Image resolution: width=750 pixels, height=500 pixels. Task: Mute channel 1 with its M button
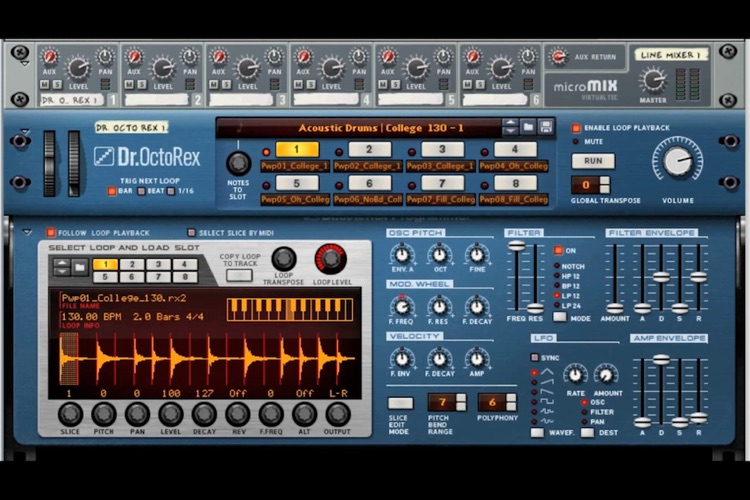click(x=45, y=85)
